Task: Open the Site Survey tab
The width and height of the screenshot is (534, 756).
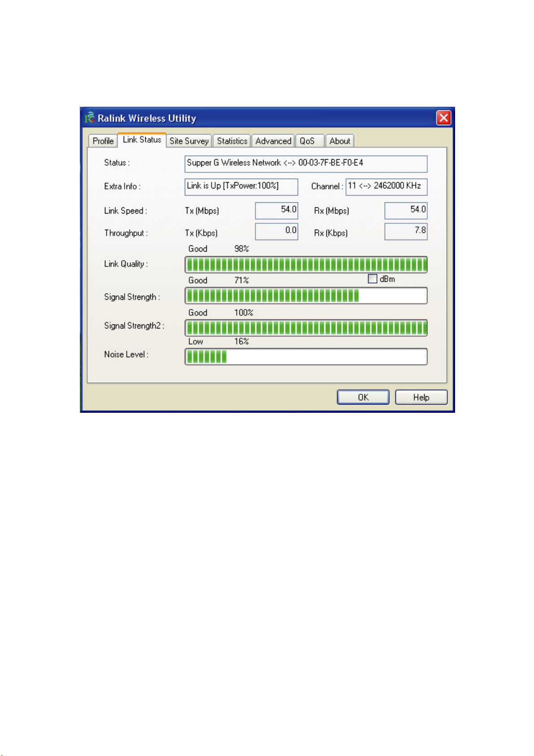Action: pos(189,141)
